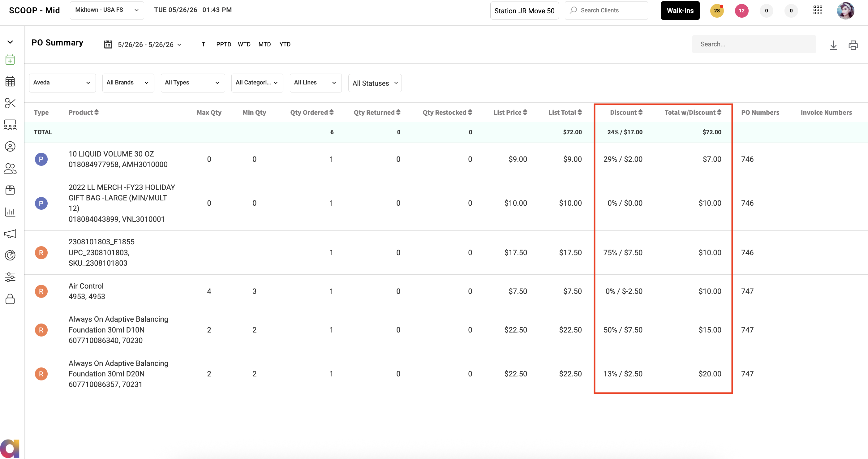Select the YTD period tab
Screen dimensions: 868x459
285,45
